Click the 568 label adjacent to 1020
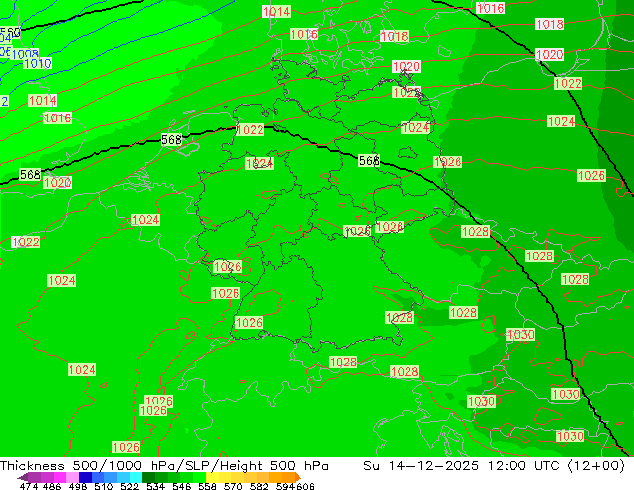 (30, 175)
